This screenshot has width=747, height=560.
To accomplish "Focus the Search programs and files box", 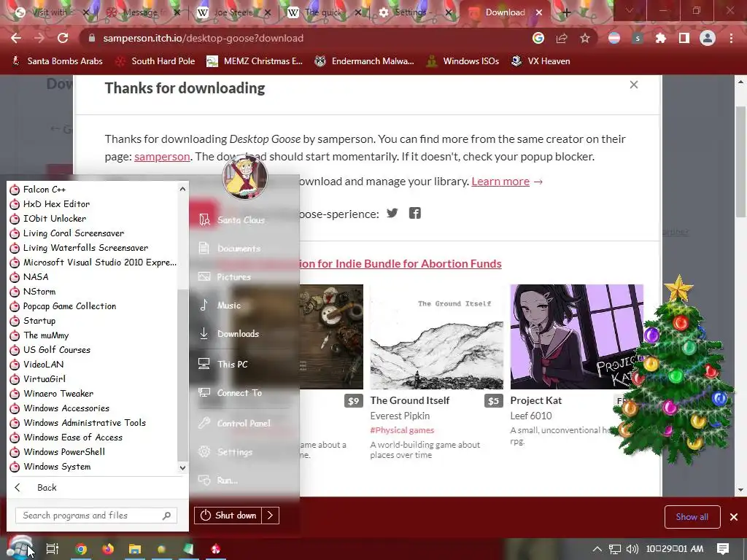I will click(x=96, y=516).
